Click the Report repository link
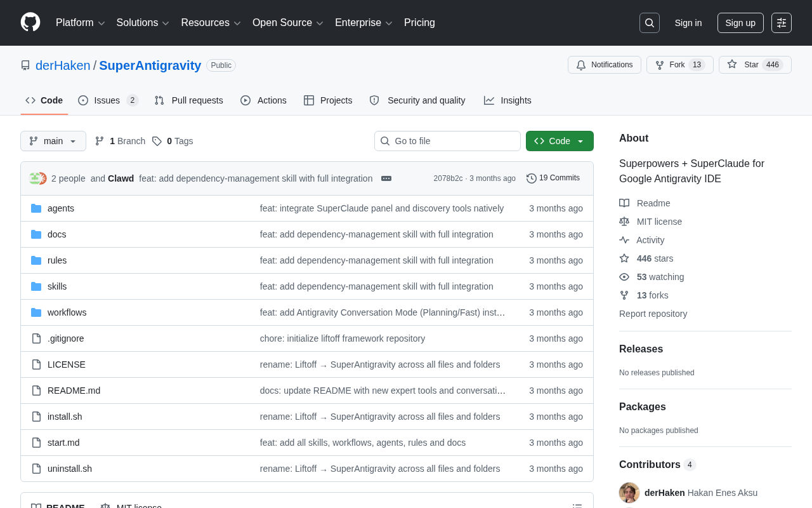 tap(653, 314)
